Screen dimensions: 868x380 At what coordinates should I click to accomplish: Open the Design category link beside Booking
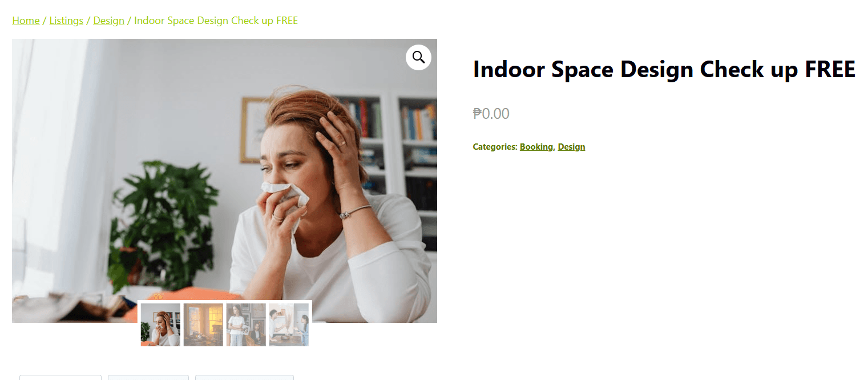(x=571, y=147)
